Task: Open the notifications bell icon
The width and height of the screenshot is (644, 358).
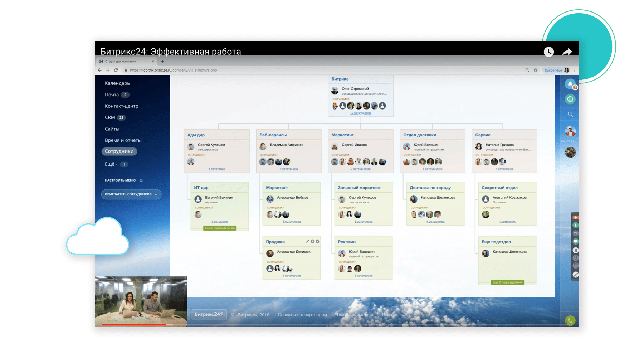Action: tap(570, 84)
